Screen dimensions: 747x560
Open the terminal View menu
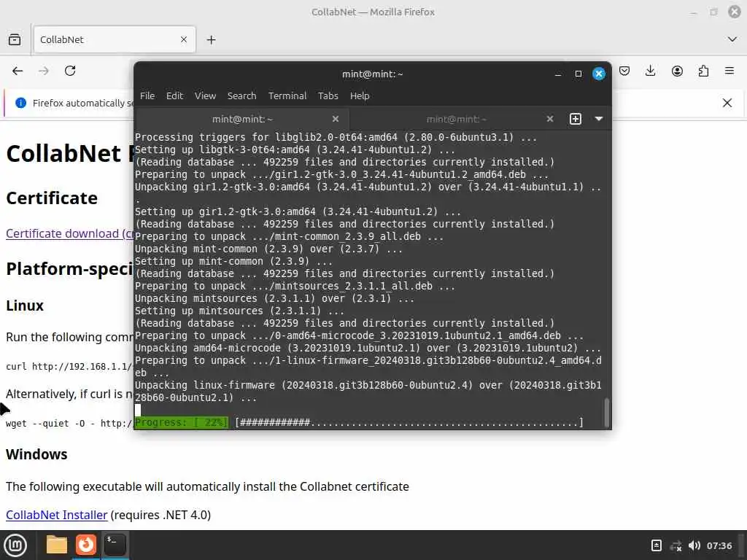[x=205, y=96]
